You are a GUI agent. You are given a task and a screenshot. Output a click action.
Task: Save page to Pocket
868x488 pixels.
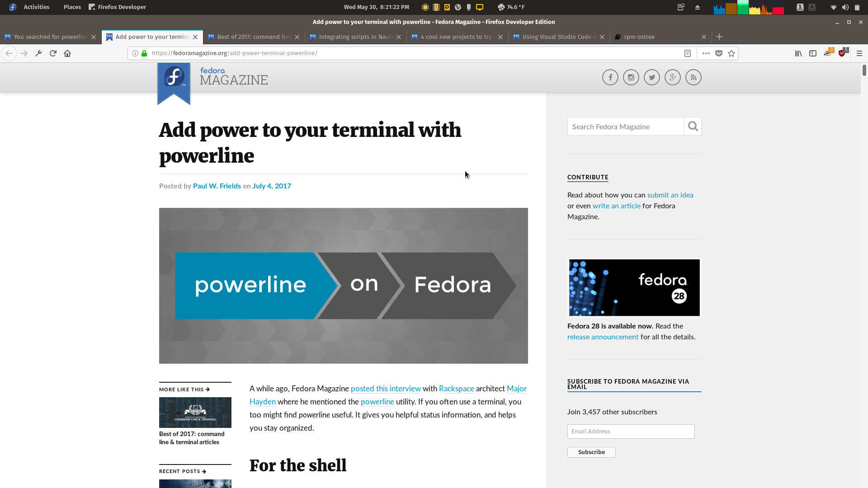719,53
